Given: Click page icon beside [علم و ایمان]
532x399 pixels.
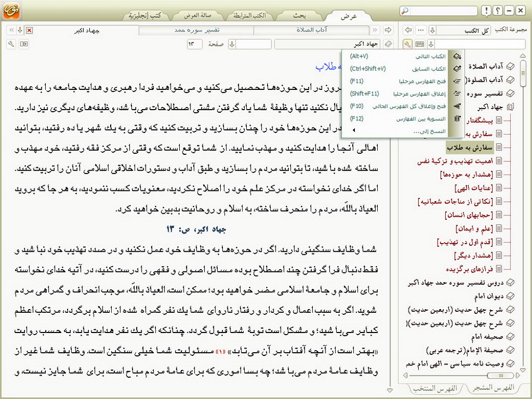Looking at the screenshot, I should click(x=499, y=228).
